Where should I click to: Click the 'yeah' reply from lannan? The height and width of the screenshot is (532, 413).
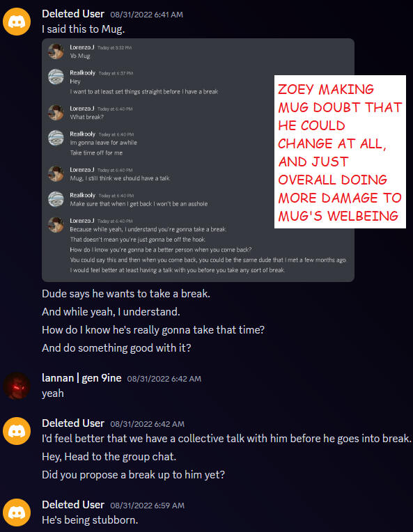point(53,393)
